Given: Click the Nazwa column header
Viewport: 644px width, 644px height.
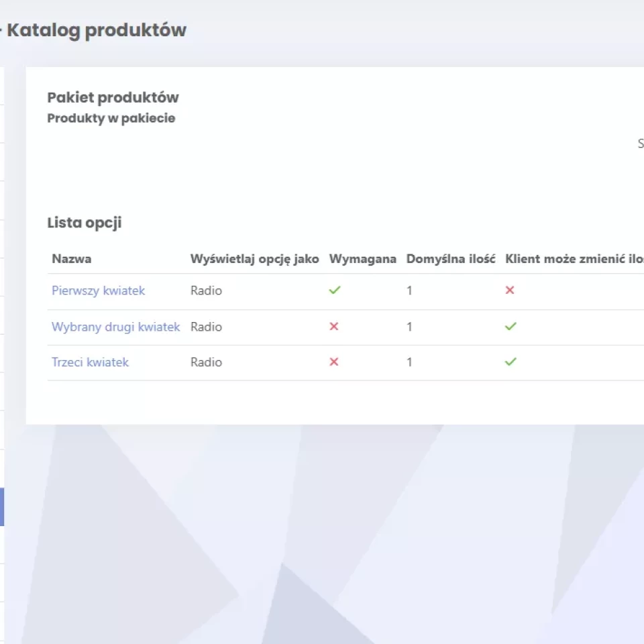Looking at the screenshot, I should (71, 259).
